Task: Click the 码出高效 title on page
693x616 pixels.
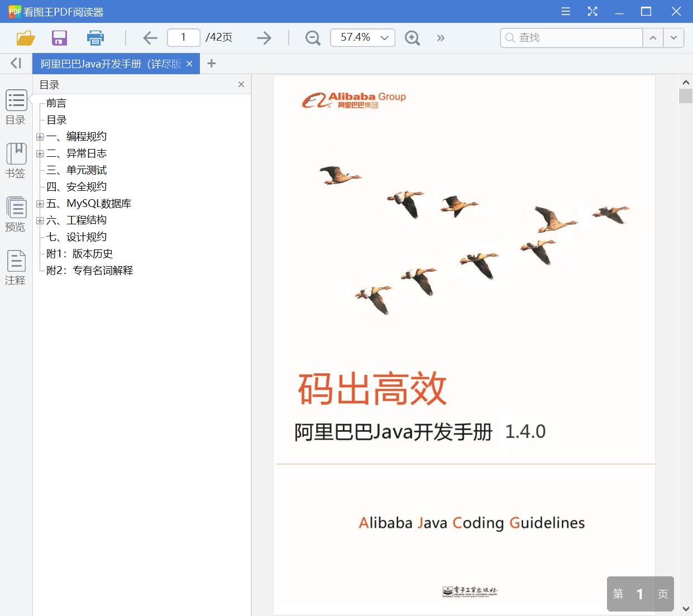Action: coord(372,389)
